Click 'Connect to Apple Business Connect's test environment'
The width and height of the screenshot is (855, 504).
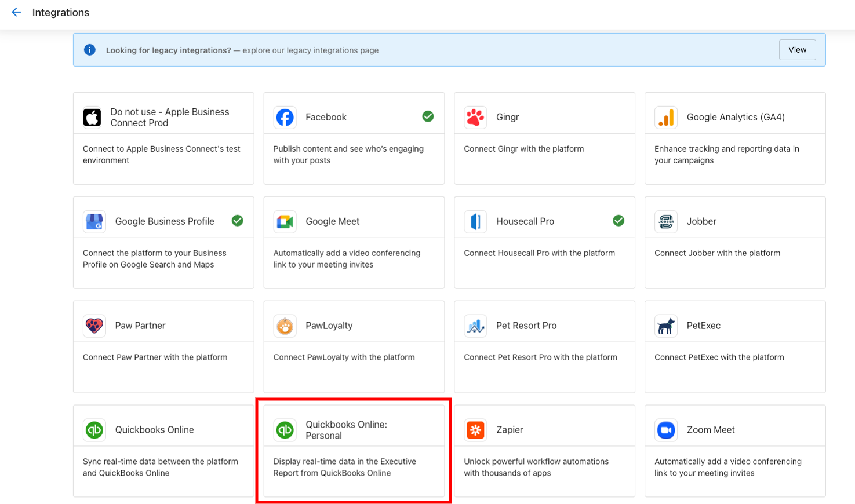point(162,155)
